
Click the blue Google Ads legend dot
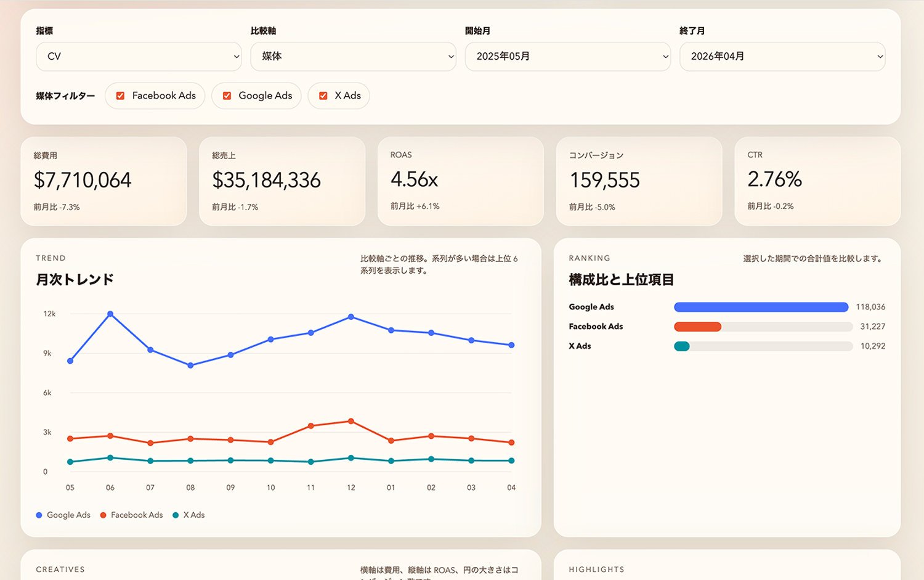pos(39,515)
